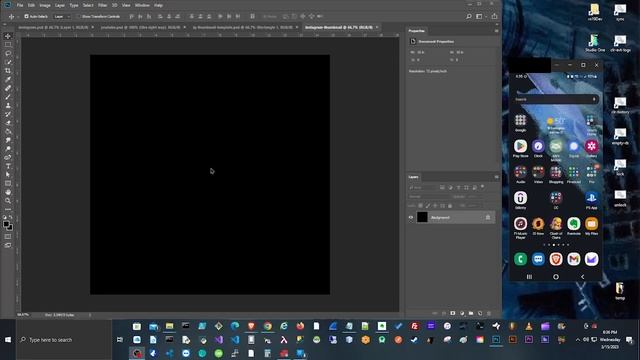Open layer blending mode dropdown
640x360 pixels.
(429, 196)
